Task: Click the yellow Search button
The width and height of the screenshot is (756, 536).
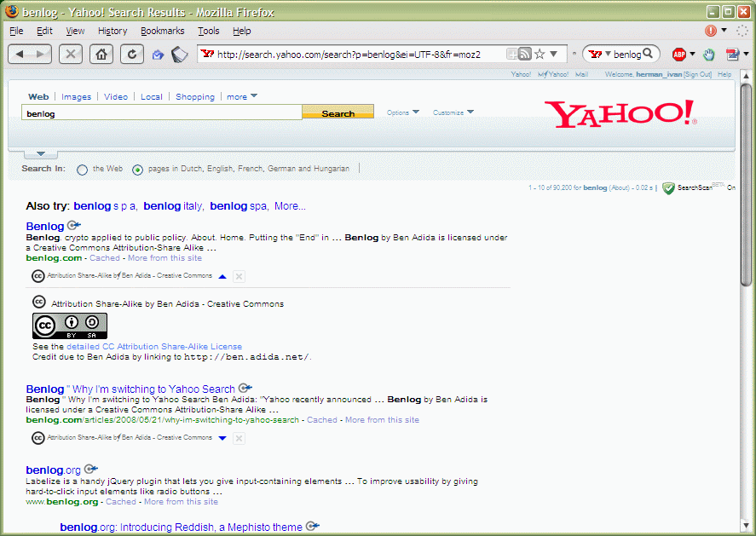Action: [x=338, y=112]
